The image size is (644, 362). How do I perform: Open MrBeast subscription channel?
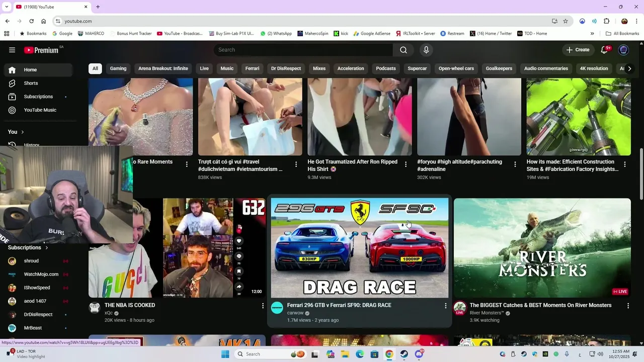(x=38, y=328)
